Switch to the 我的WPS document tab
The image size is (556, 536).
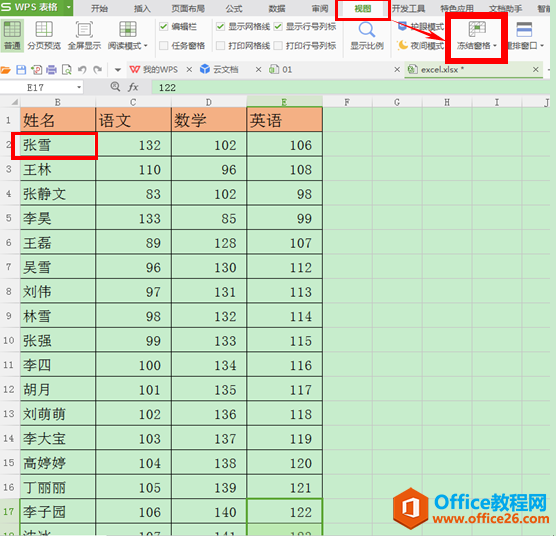tap(154, 69)
